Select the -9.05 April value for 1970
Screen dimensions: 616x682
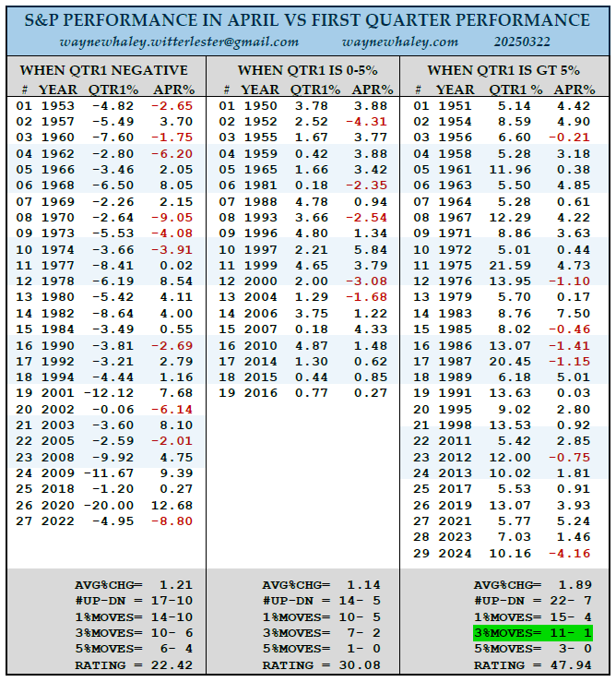coord(172,218)
